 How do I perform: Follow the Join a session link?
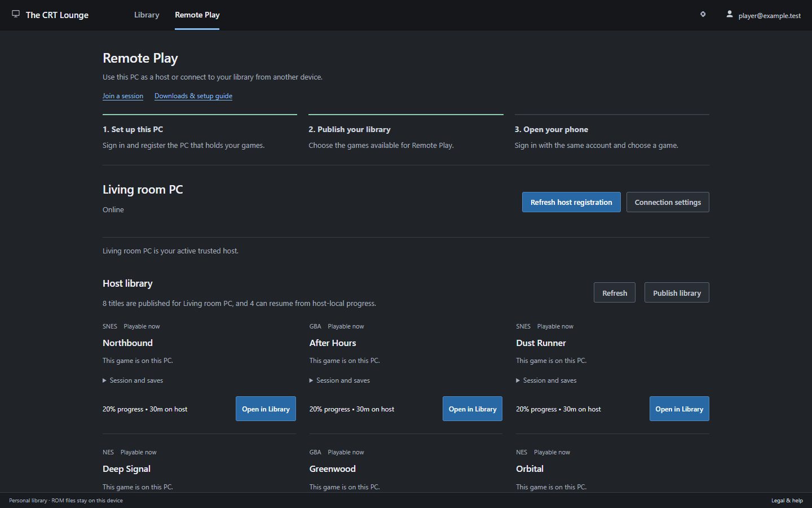click(123, 96)
